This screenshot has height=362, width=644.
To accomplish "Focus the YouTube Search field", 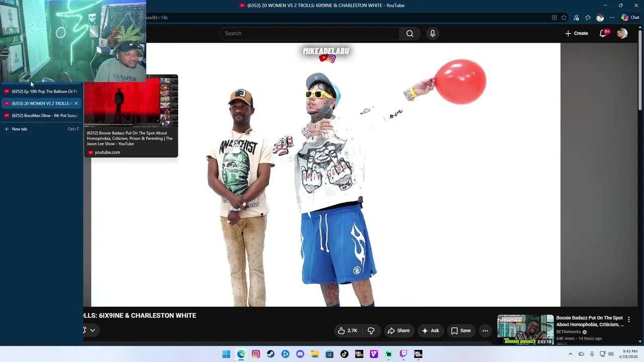I will [x=309, y=33].
